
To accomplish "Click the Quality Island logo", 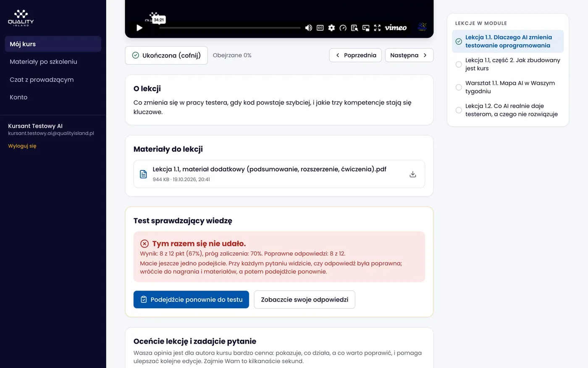I will [x=21, y=18].
